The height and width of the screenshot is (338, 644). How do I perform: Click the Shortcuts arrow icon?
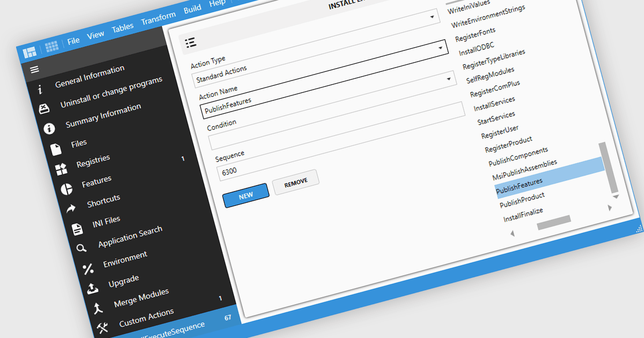coord(71,209)
